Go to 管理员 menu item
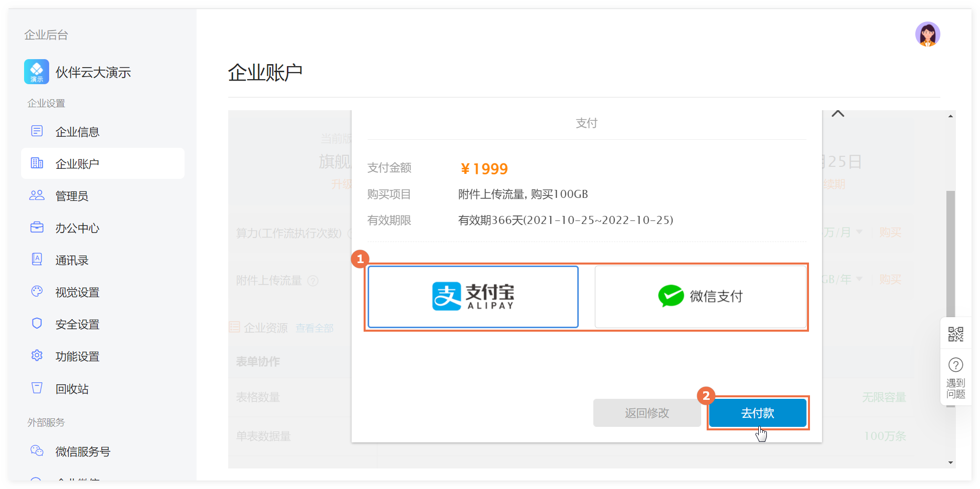Screen dimensions: 980x489 (x=103, y=195)
